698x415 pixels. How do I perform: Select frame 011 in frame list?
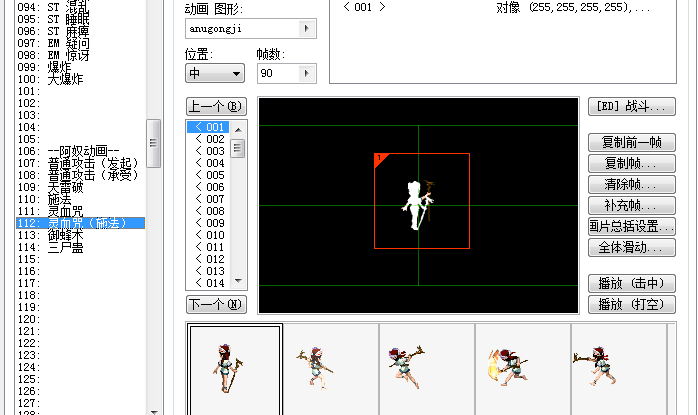pyautogui.click(x=208, y=247)
